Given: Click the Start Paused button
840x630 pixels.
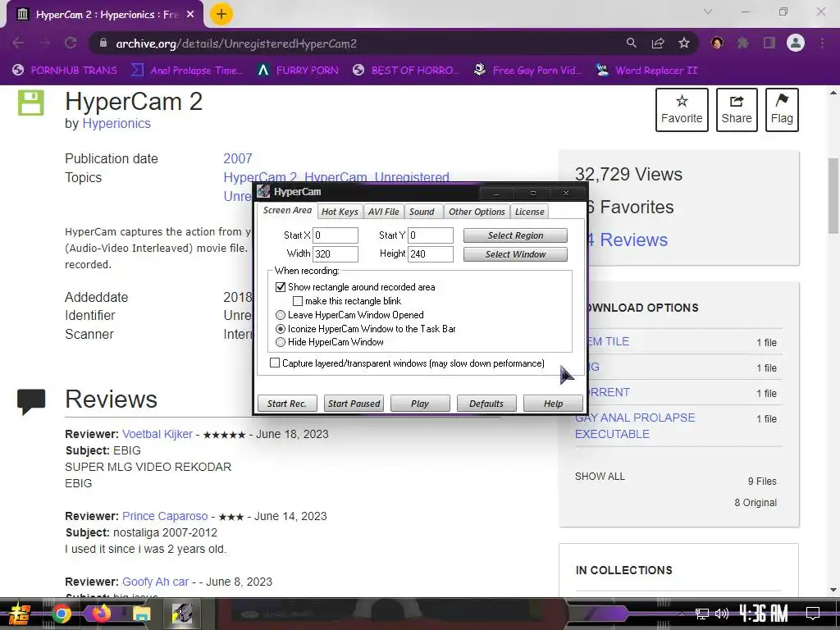Looking at the screenshot, I should click(x=354, y=404).
